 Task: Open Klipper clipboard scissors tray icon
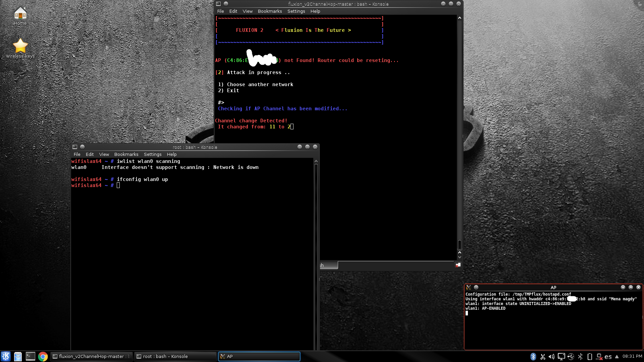pyautogui.click(x=543, y=357)
